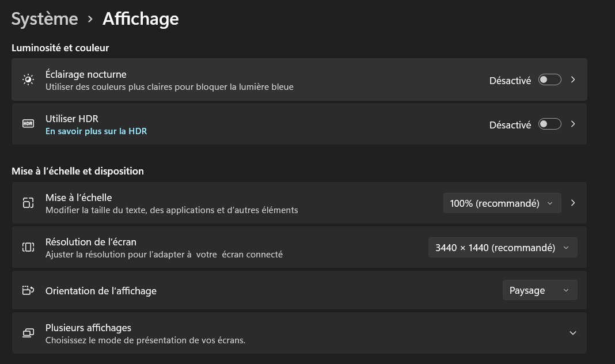The width and height of the screenshot is (615, 364).
Task: Open Éclairage nocturne details arrow
Action: [573, 80]
